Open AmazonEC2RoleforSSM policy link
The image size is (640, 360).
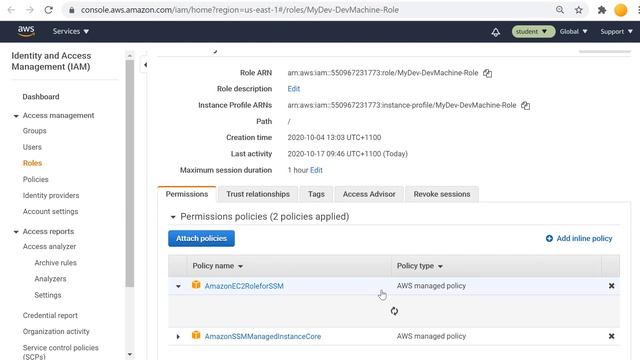(x=244, y=286)
